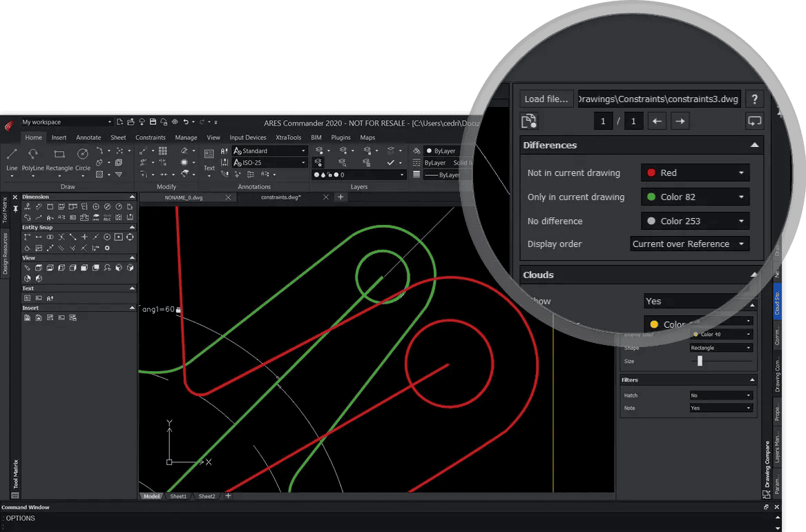
Task: Open the Standard text style dropdown
Action: click(270, 150)
